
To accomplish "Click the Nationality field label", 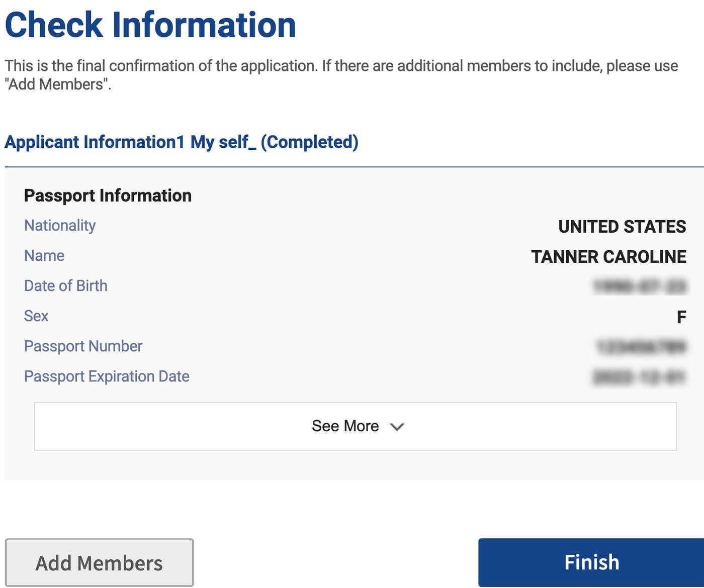I will [x=60, y=226].
